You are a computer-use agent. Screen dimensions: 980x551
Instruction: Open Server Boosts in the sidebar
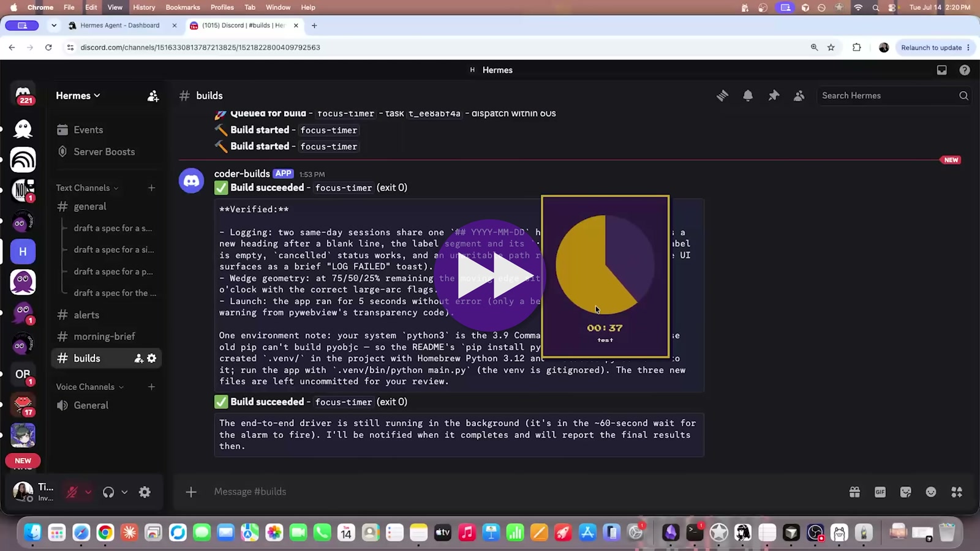point(105,152)
